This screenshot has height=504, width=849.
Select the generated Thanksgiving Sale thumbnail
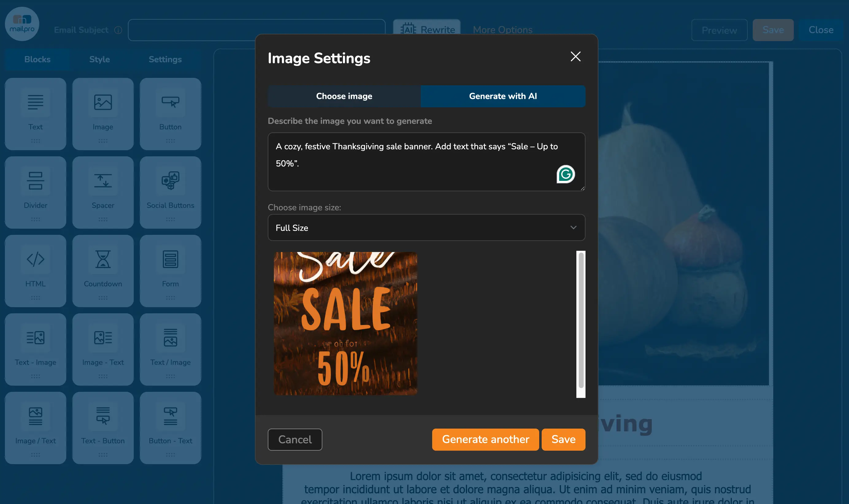pyautogui.click(x=345, y=324)
